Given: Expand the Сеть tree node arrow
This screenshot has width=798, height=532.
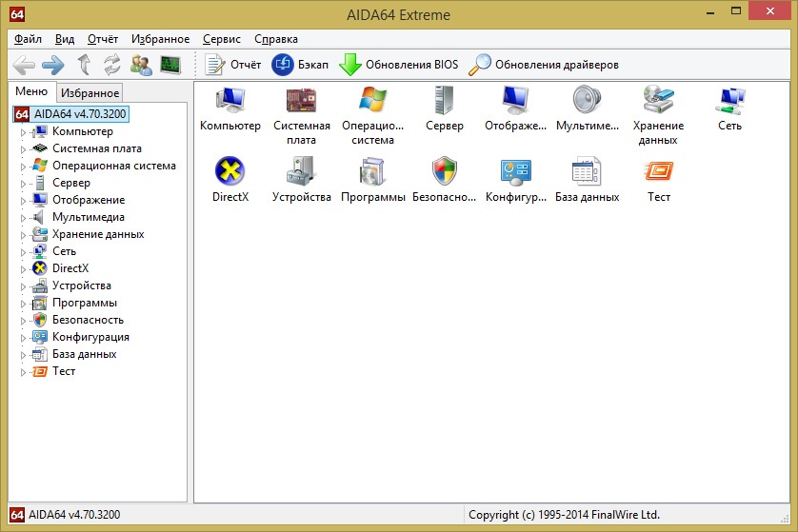Looking at the screenshot, I should (24, 252).
